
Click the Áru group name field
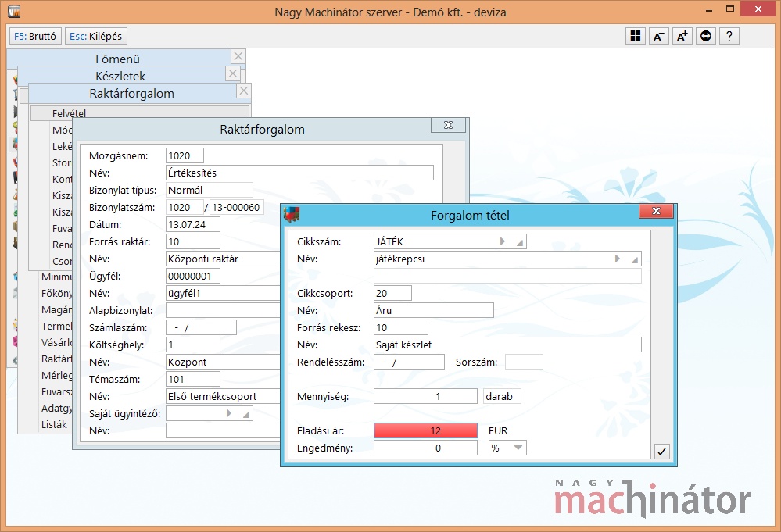(433, 310)
